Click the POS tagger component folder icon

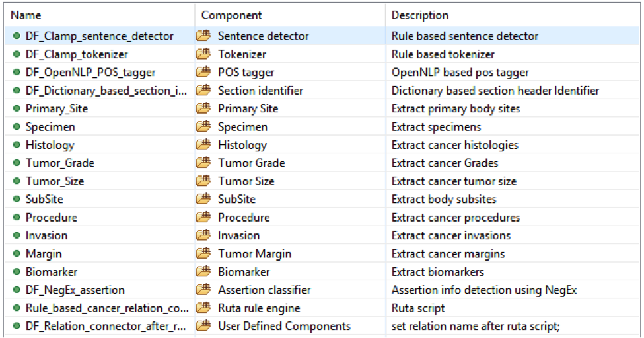[203, 73]
